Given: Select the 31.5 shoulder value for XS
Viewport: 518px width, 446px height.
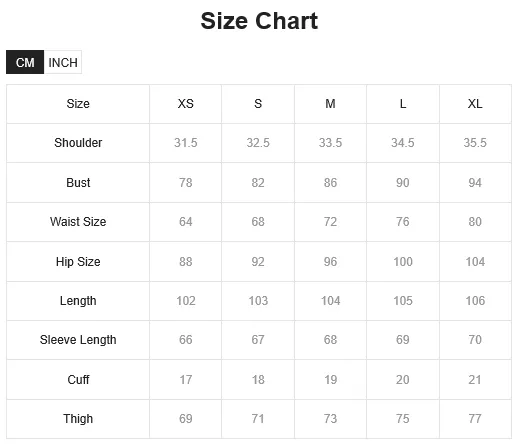Looking at the screenshot, I should pyautogui.click(x=186, y=143).
